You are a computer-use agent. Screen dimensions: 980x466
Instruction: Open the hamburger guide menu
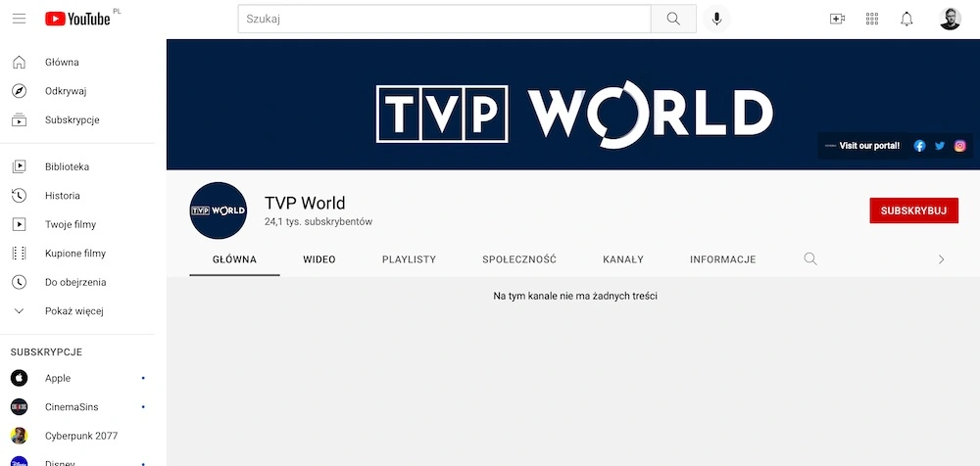pos(20,19)
